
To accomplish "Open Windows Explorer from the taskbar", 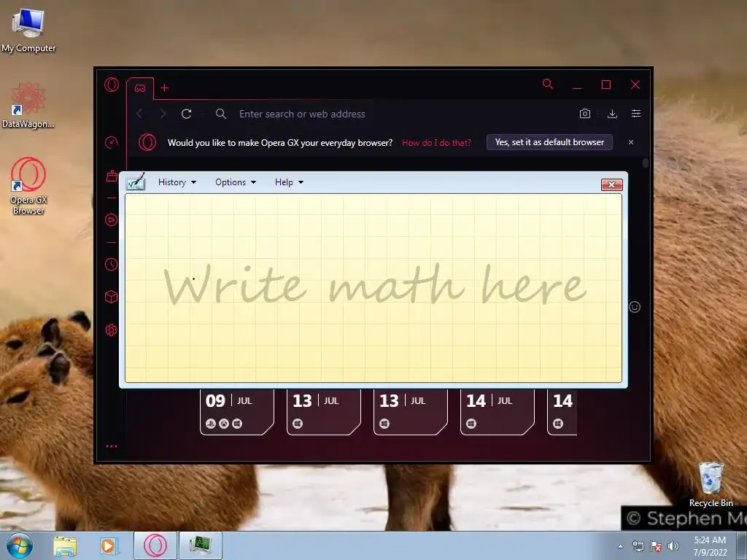I will point(65,545).
